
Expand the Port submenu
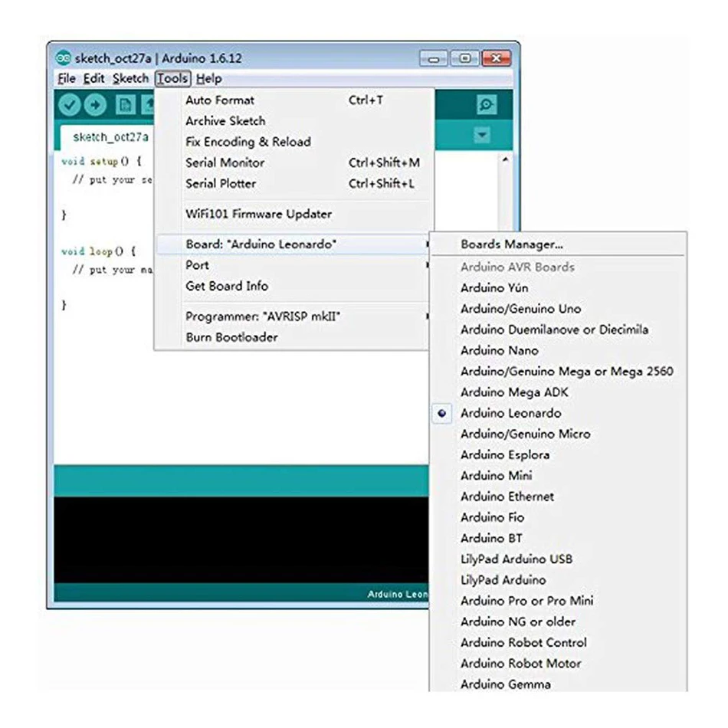pos(293,265)
